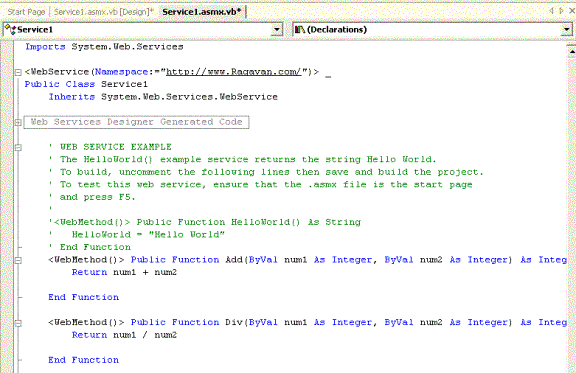Click the Service1 class icon in combo box
This screenshot has height=373, width=576.
(x=11, y=29)
